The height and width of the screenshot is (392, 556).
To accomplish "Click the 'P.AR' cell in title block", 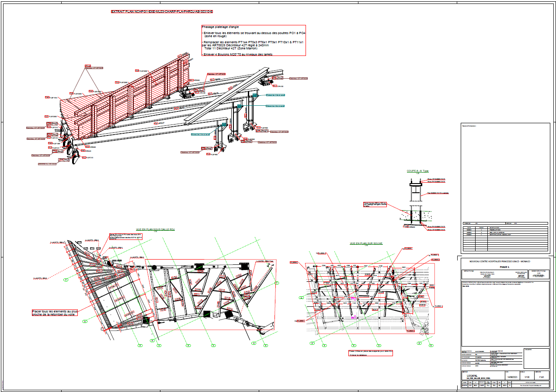I will (542, 376).
